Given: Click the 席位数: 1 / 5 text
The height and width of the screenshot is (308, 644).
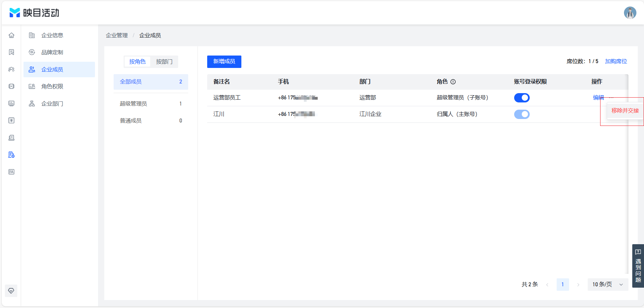Looking at the screenshot, I should point(583,61).
